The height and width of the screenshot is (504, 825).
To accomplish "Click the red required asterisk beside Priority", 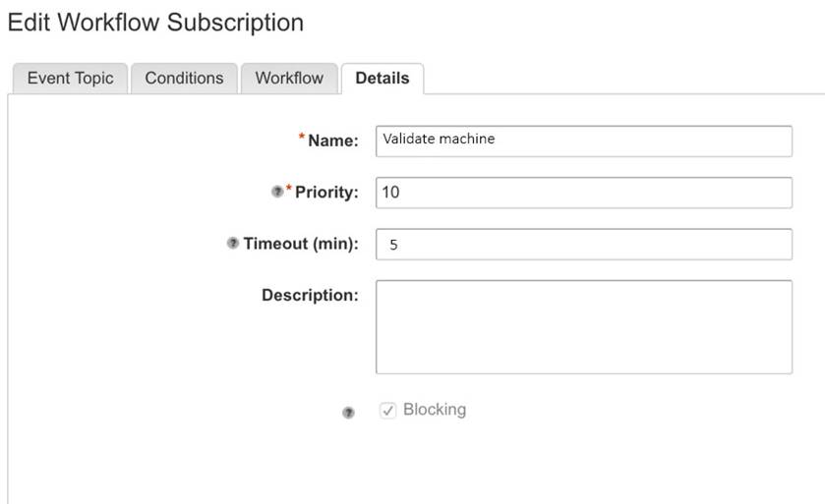I will pos(289,190).
